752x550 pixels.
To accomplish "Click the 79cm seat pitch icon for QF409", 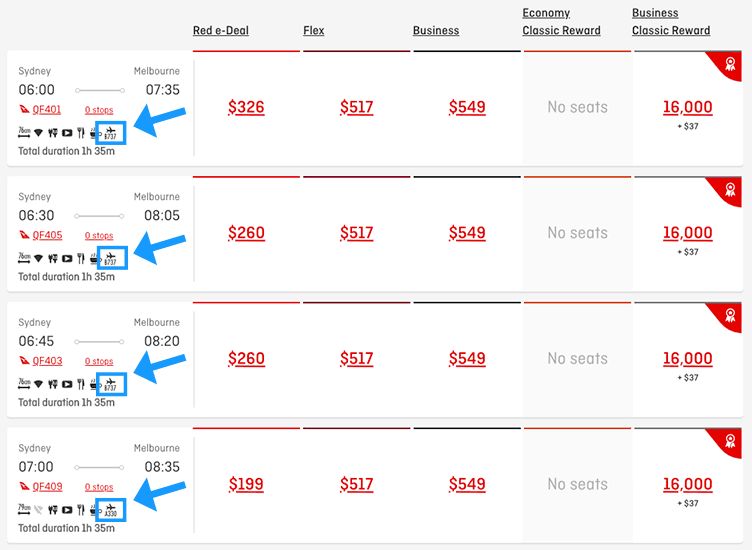I will [24, 509].
